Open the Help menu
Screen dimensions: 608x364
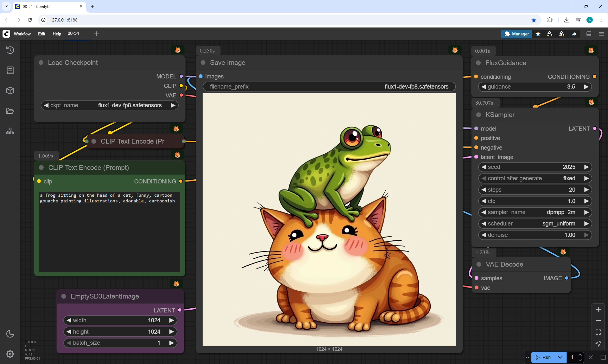[57, 34]
